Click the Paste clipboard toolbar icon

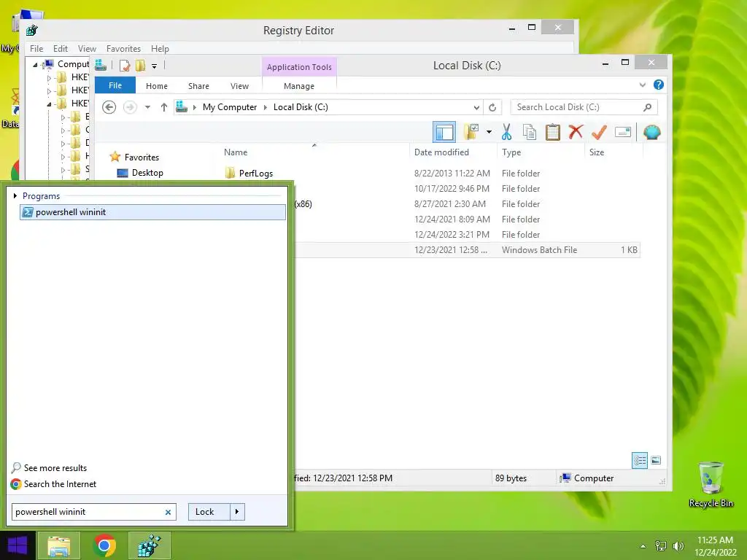click(x=553, y=133)
